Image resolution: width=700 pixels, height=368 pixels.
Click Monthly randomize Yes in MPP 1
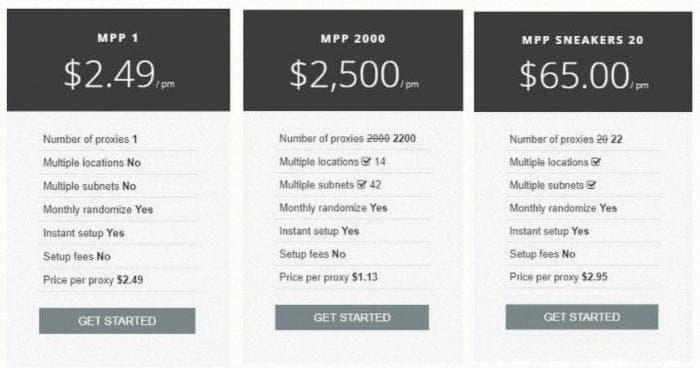click(x=98, y=209)
